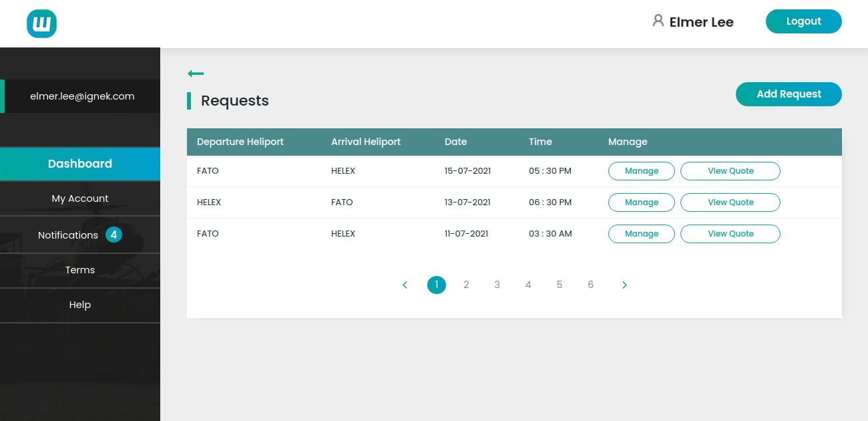Click the next page chevron in pagination
This screenshot has height=421, width=868.
624,285
